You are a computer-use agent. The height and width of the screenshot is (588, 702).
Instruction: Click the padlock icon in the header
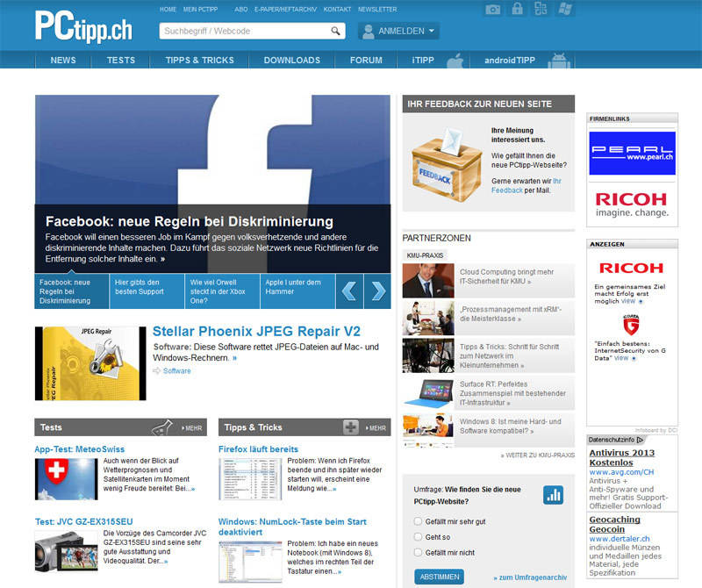click(518, 10)
